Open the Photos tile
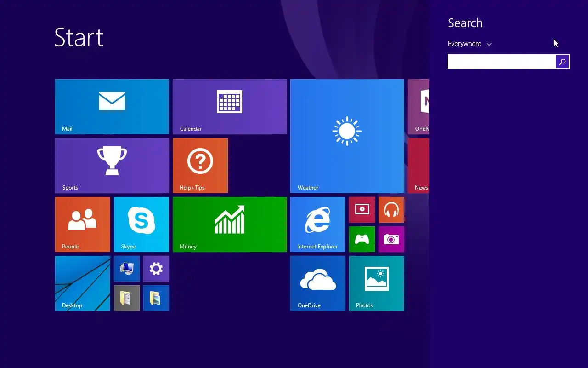 377,283
